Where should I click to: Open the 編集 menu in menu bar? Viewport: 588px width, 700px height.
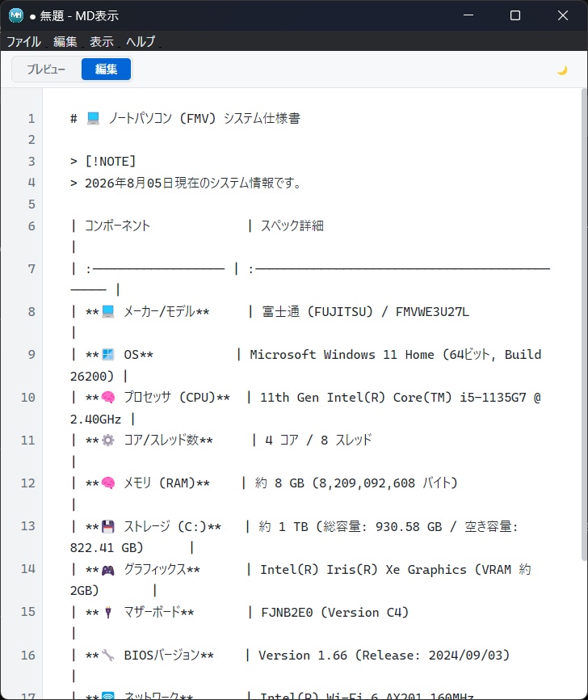[x=65, y=41]
